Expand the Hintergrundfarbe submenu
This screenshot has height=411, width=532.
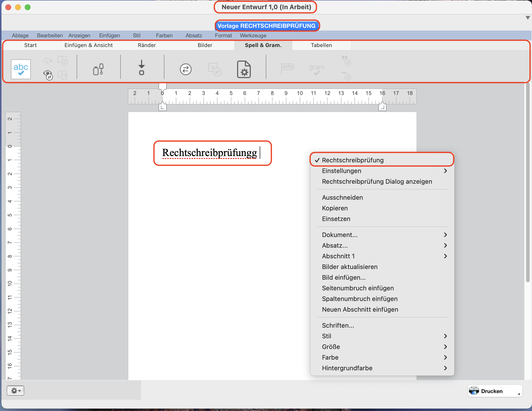pos(382,368)
